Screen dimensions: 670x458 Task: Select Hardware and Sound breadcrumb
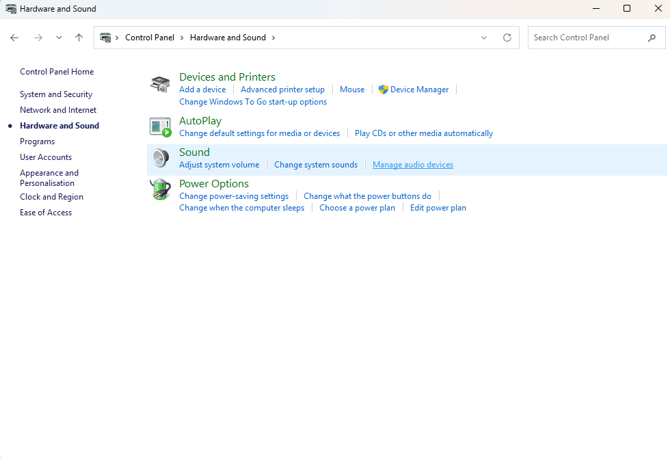click(x=228, y=38)
